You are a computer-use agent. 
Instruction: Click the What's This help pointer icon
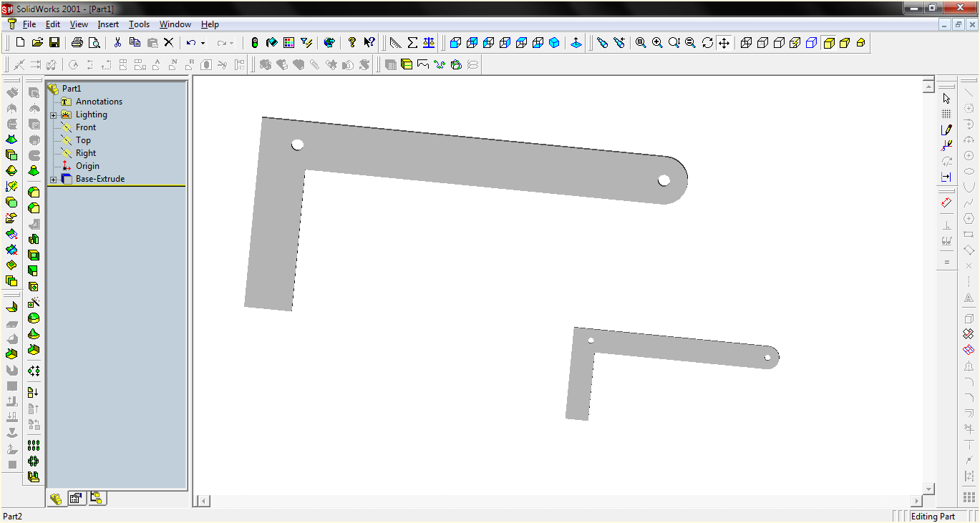tap(369, 43)
